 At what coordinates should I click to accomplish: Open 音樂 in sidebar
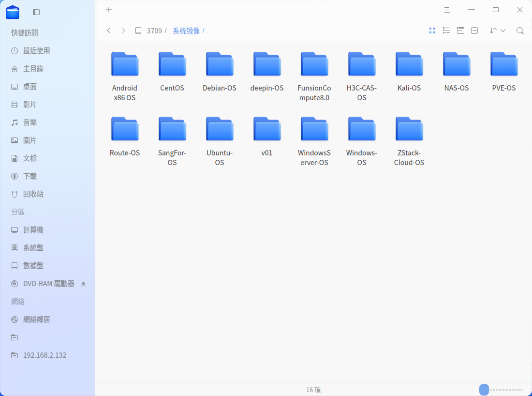coord(47,122)
